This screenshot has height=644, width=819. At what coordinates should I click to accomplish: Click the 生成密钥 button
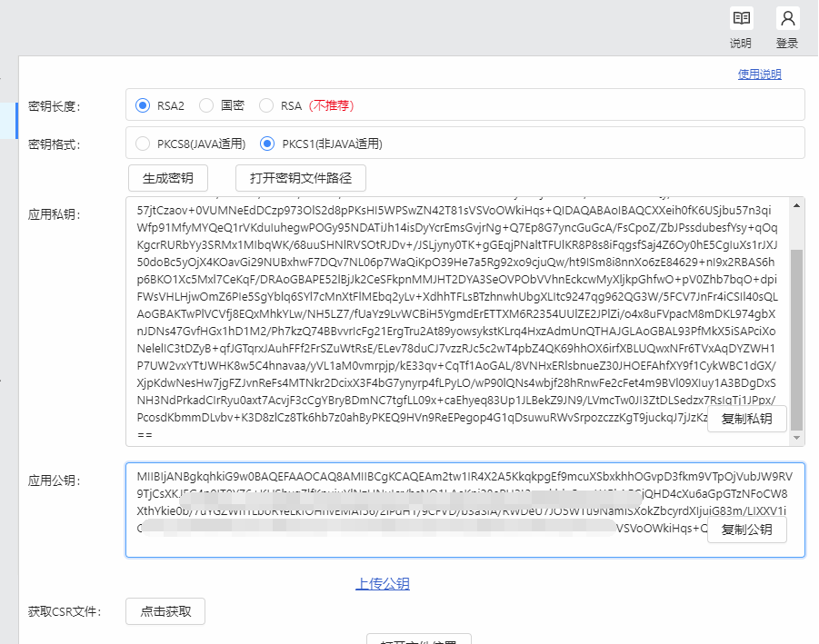168,177
